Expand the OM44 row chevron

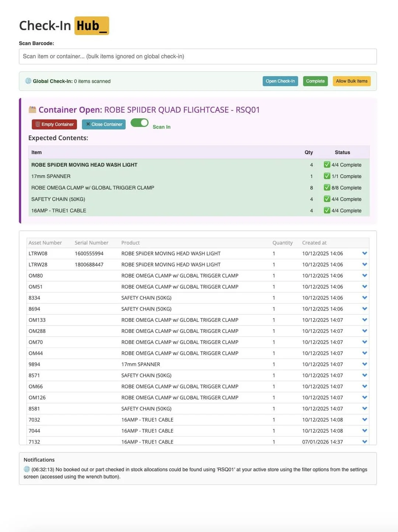364,353
